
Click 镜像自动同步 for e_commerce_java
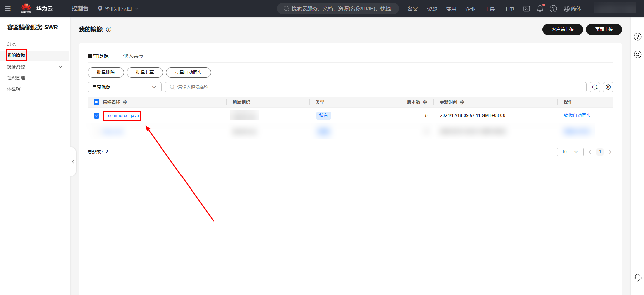577,115
